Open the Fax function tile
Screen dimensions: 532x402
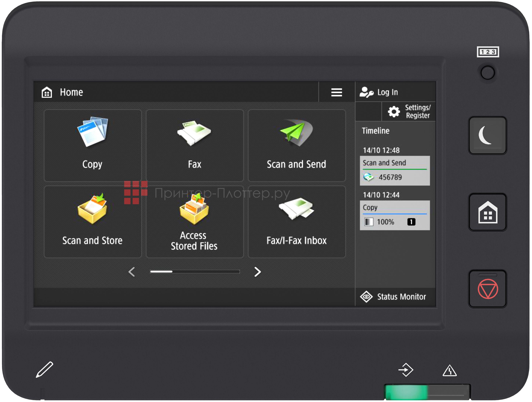tap(195, 146)
